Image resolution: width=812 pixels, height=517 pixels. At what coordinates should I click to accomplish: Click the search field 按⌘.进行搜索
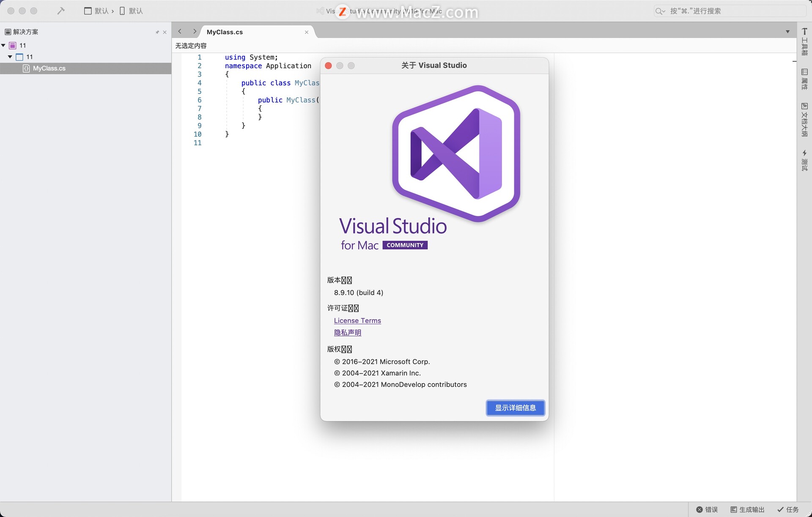point(730,11)
